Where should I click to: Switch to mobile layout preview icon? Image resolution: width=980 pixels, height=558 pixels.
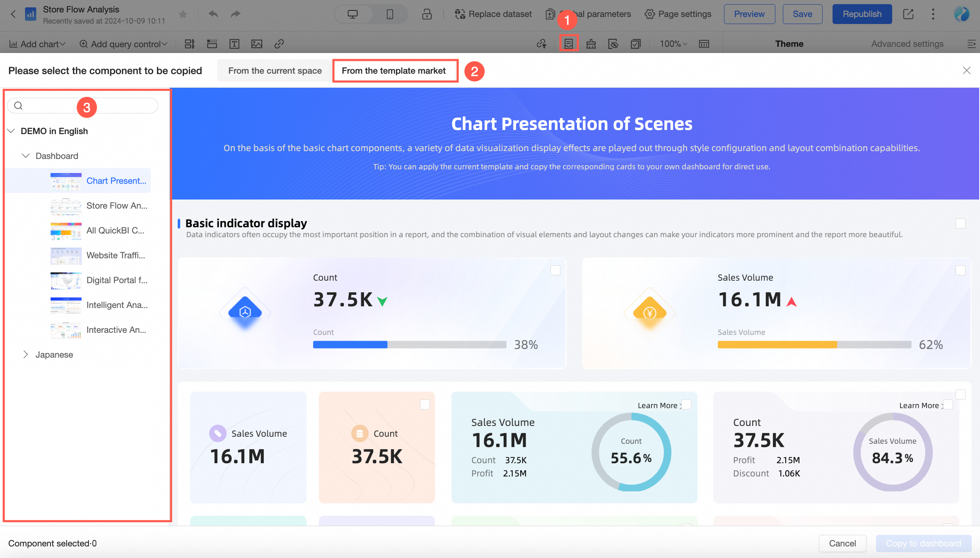[x=390, y=14]
